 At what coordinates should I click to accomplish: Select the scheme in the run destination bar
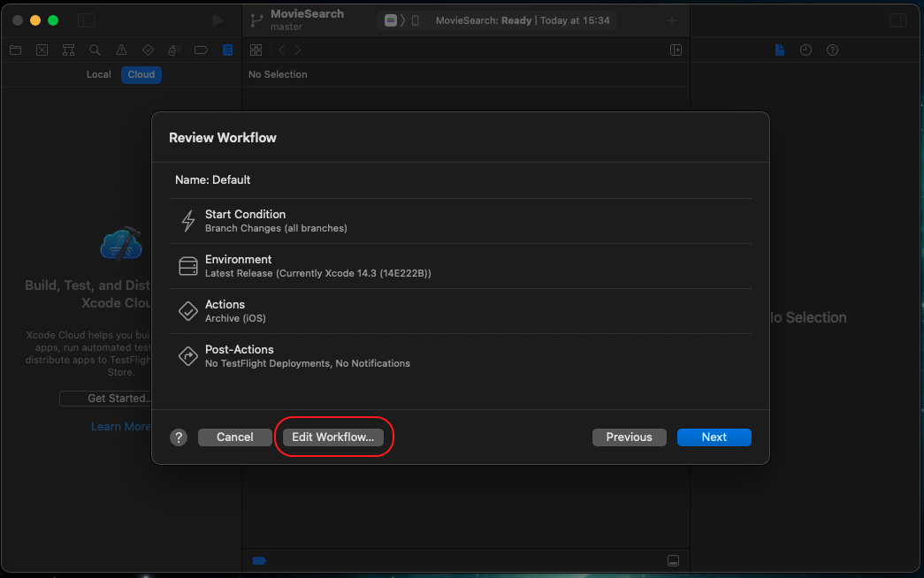click(x=390, y=20)
